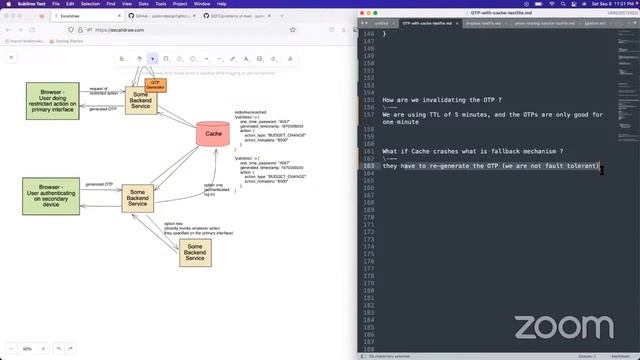Select the Rectangle tool in Excalidraw

[x=166, y=59]
